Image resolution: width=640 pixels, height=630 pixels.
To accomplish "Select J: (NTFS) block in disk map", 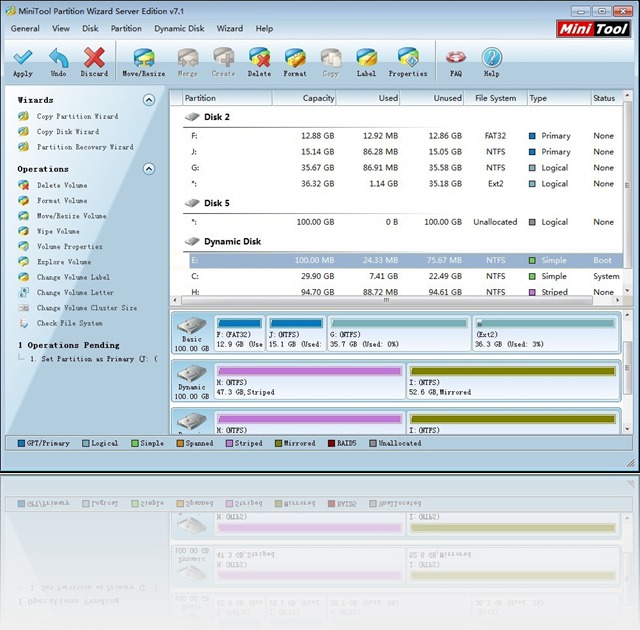I will tap(296, 333).
